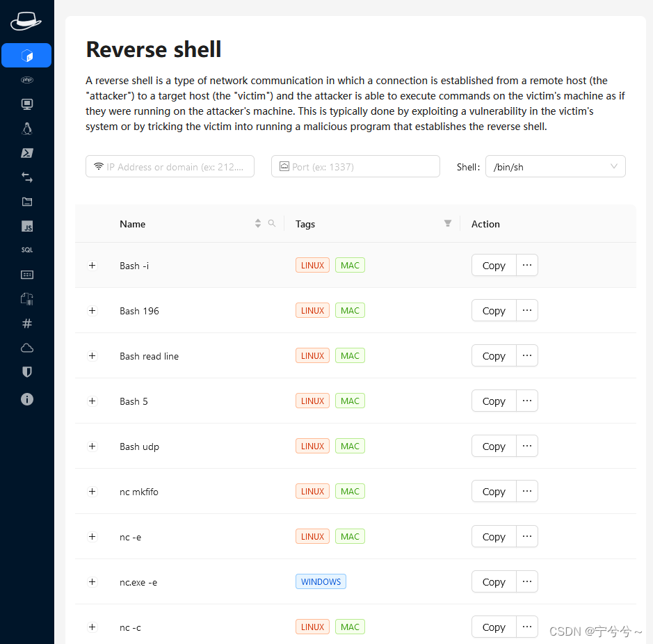Open the obfuscated files document icon
Screen dimensions: 653x644
(x=27, y=298)
